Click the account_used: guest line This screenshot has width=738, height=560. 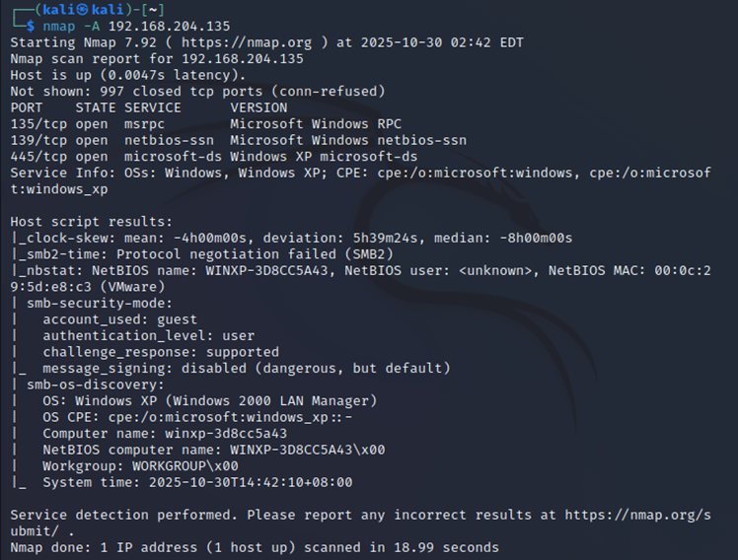[119, 319]
